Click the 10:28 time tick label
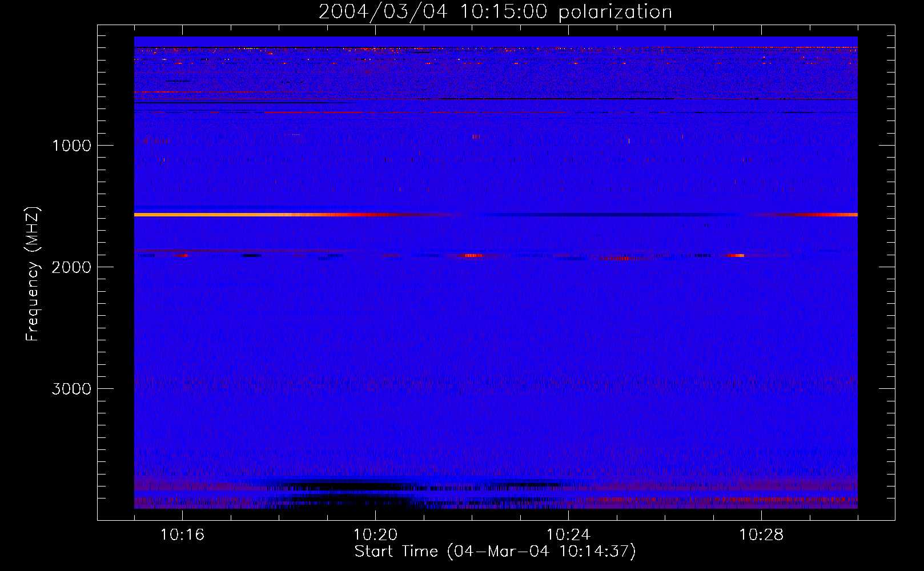This screenshot has width=924, height=571. (x=761, y=535)
